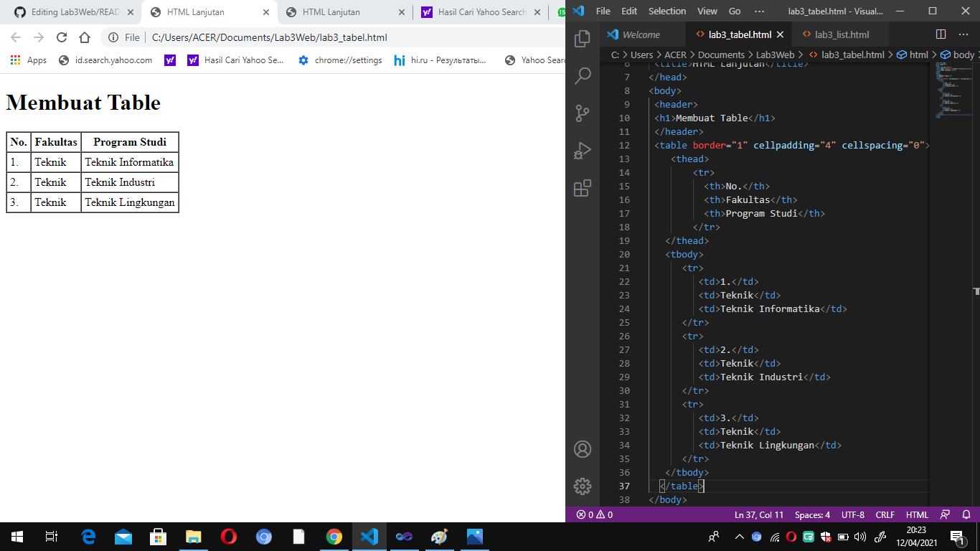Open the Accounts menu in VS Code
This screenshot has height=551, width=980.
[x=583, y=449]
